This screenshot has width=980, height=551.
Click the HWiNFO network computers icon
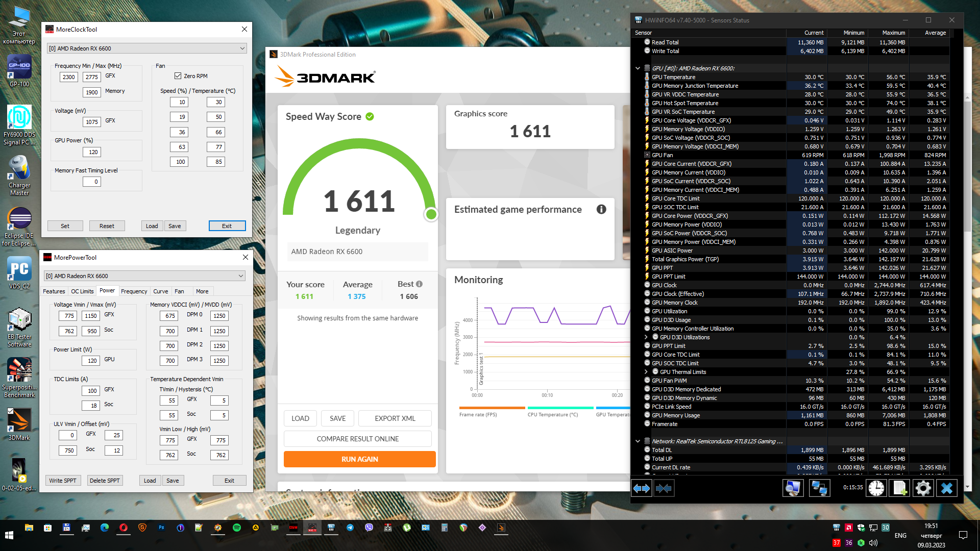tap(819, 488)
